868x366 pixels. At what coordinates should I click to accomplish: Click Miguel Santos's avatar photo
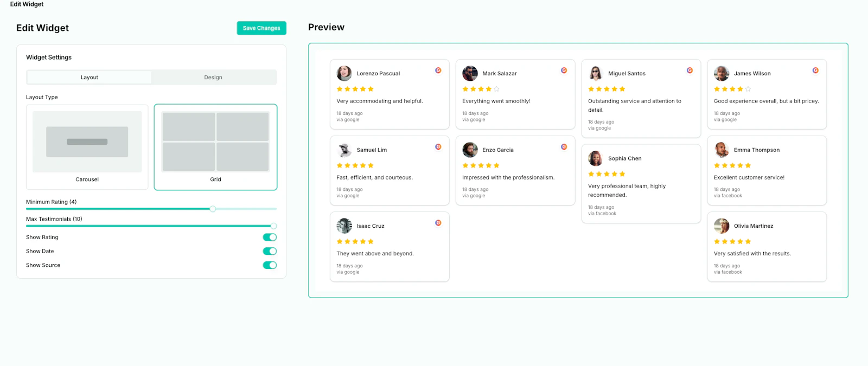[596, 73]
